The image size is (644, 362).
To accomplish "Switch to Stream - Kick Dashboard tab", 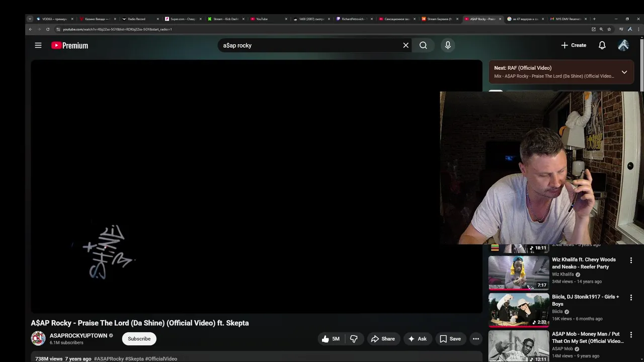I will [x=225, y=19].
